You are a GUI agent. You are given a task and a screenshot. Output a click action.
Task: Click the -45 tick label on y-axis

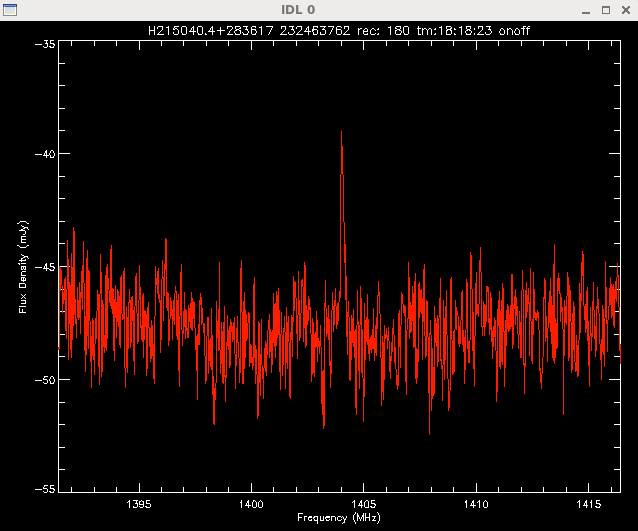45,267
